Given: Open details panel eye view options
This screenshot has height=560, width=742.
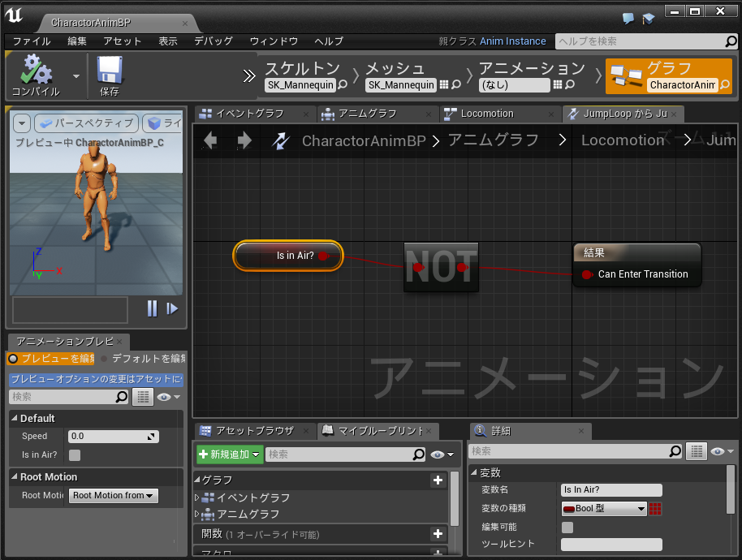Looking at the screenshot, I should (723, 451).
